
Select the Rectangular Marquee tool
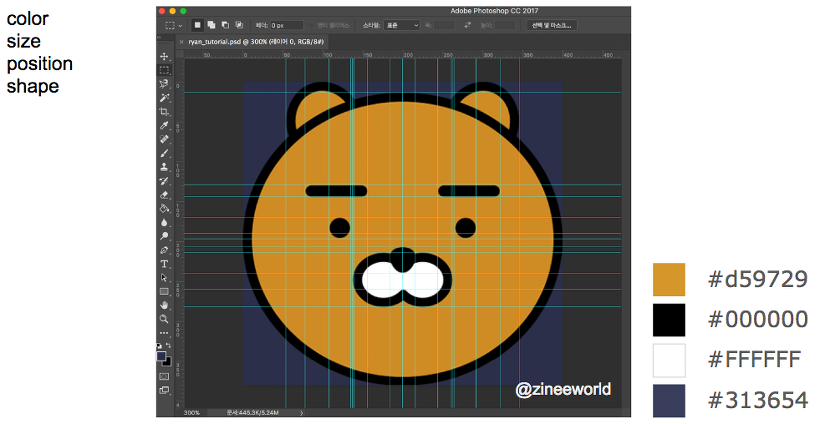click(164, 71)
